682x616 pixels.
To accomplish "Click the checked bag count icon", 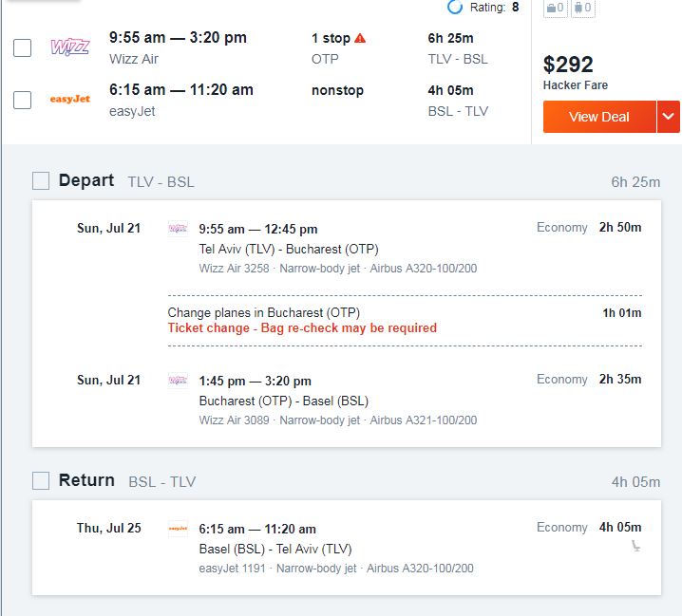I will 582,9.
